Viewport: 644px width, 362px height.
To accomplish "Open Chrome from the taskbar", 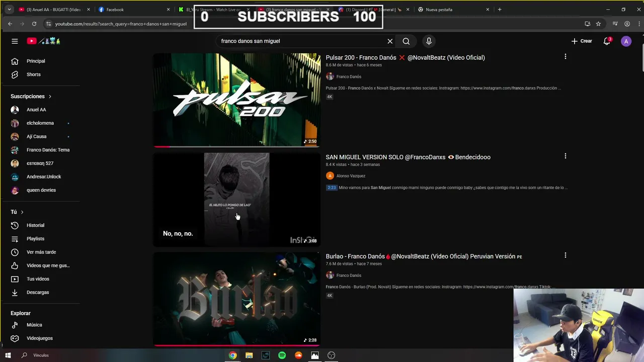I will 232,355.
